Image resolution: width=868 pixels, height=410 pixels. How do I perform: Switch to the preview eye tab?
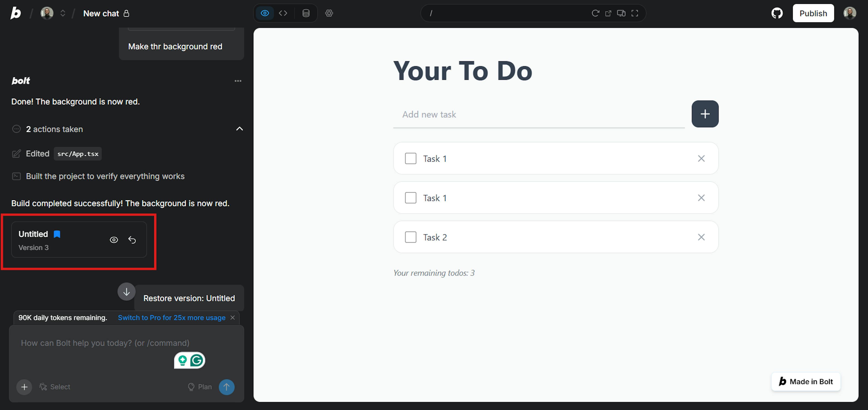point(265,13)
